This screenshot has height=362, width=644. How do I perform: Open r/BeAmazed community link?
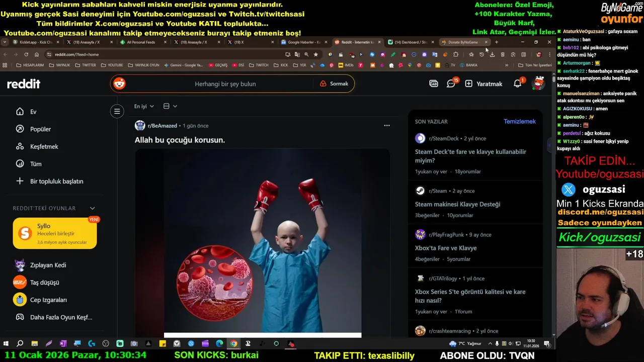[162, 126]
